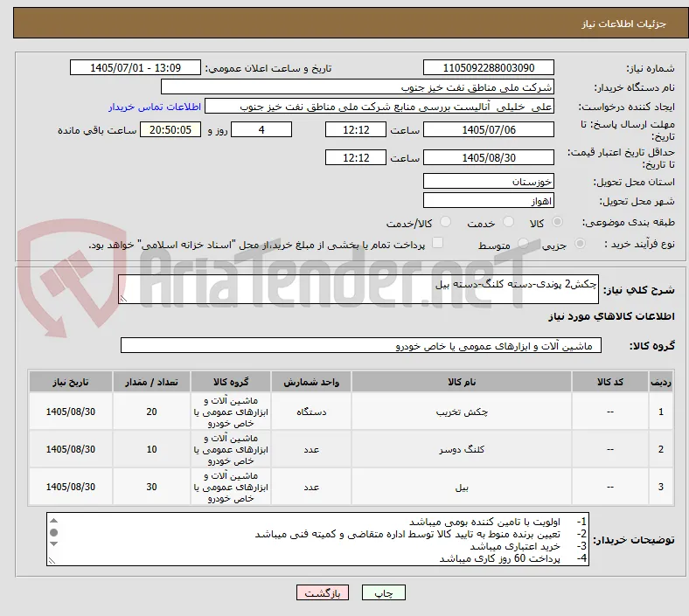Click the need number field 1105092288003090
The image size is (689, 616).
click(x=489, y=67)
